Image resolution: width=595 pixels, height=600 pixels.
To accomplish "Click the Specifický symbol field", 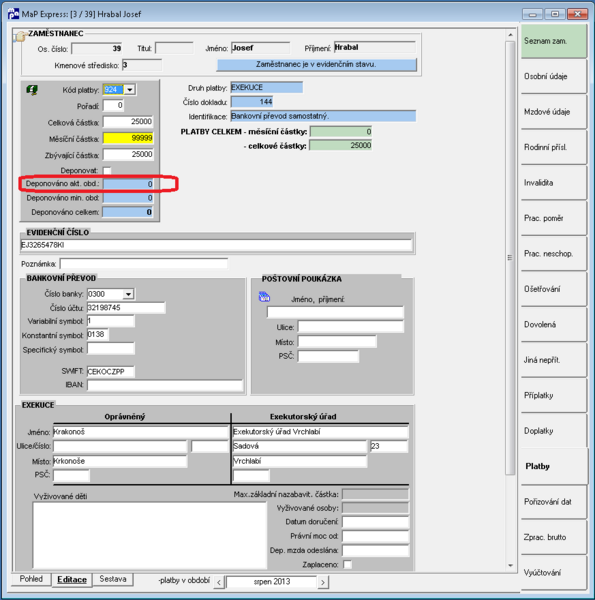I will [111, 349].
